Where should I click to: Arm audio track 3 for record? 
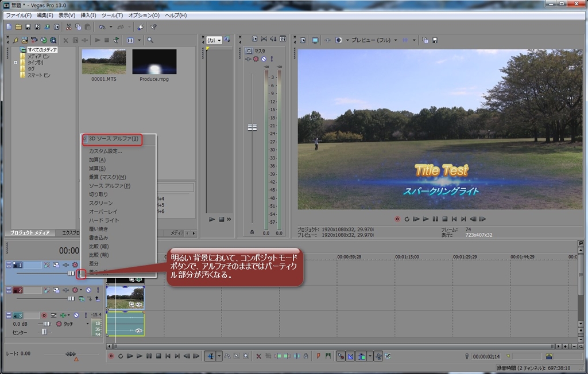[44, 315]
